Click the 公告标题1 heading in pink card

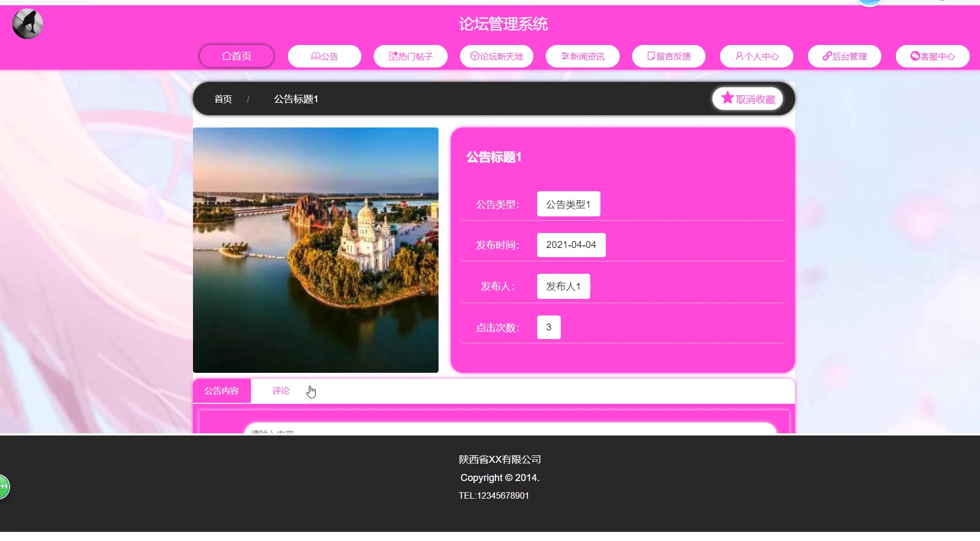pyautogui.click(x=494, y=157)
